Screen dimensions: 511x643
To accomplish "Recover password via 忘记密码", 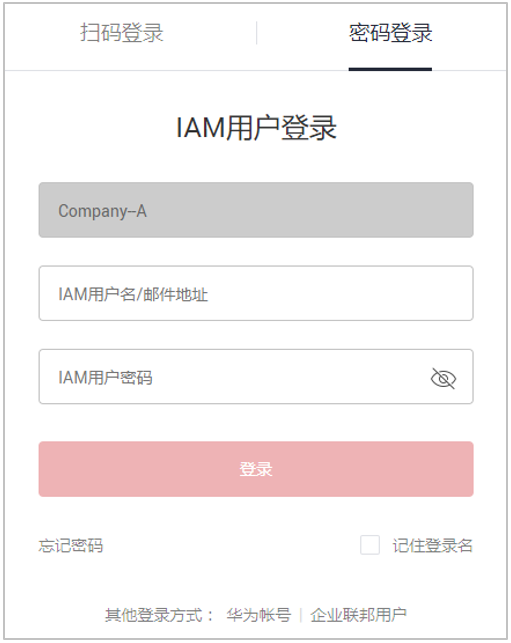I will (71, 546).
